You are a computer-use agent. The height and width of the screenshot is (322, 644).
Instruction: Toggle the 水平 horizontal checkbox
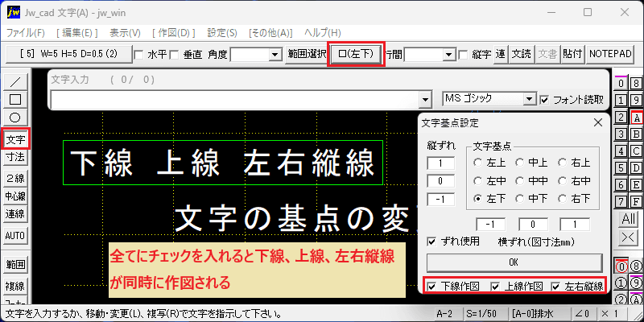pos(139,55)
